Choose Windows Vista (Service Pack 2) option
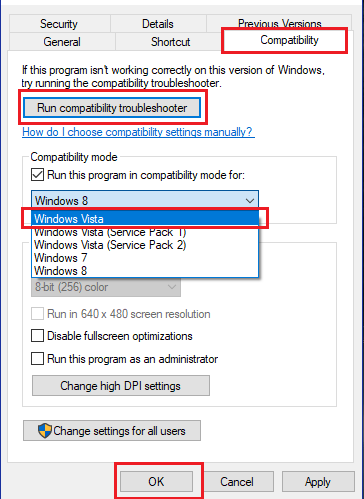The height and width of the screenshot is (499, 364). point(145,245)
